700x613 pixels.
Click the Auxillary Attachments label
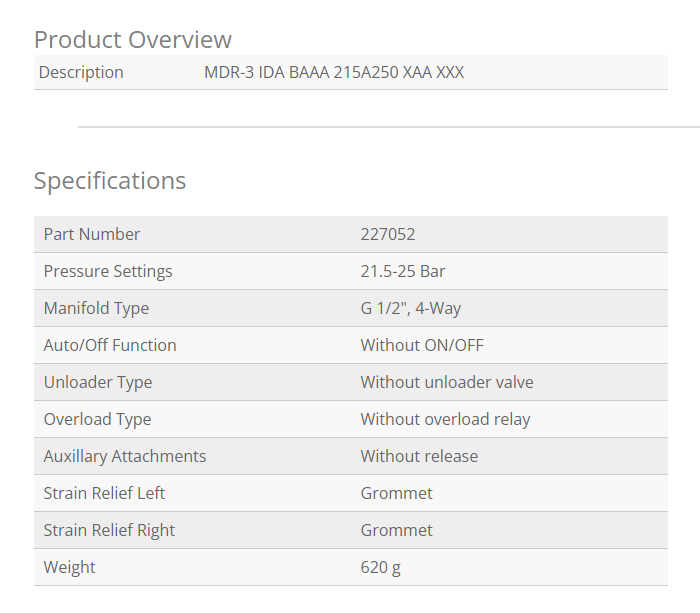pos(125,457)
